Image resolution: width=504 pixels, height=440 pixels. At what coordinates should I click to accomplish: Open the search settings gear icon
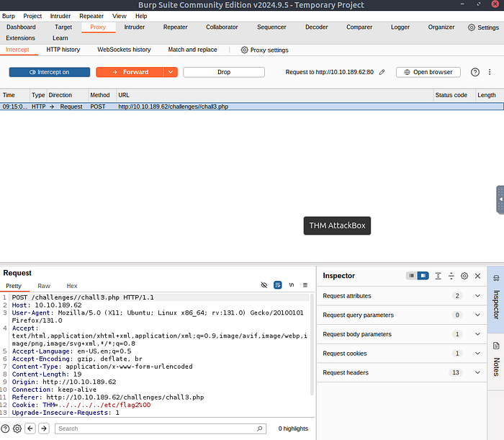(17, 428)
